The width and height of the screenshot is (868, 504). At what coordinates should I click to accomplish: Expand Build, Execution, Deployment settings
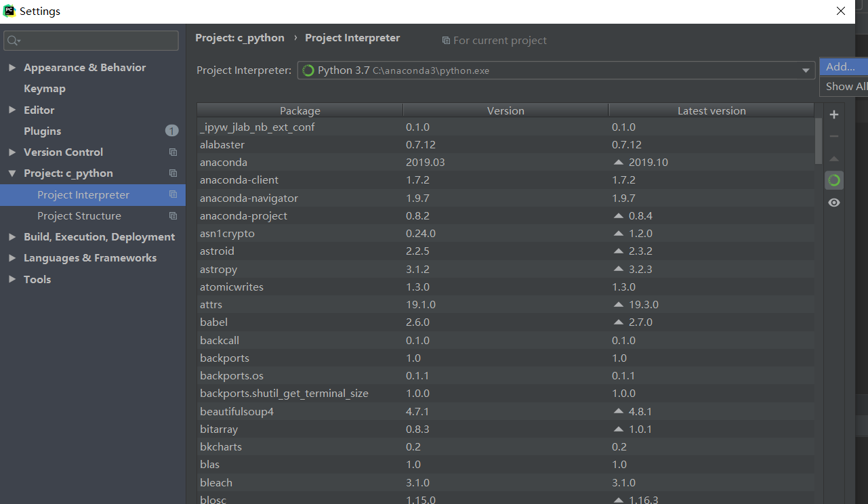(12, 237)
